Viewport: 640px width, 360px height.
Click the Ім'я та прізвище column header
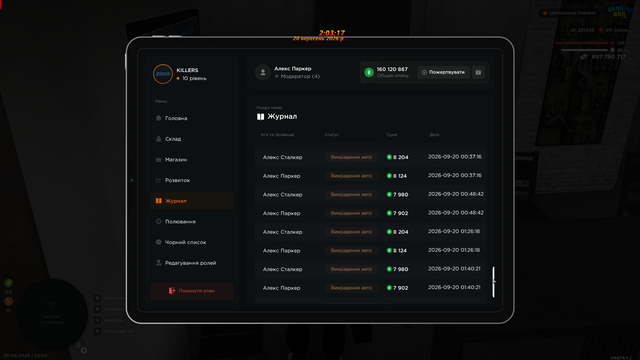coord(278,135)
